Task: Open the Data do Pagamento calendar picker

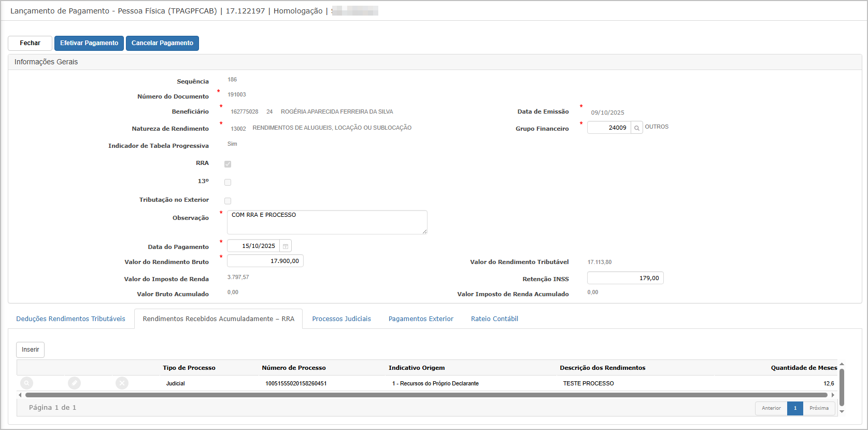Action: pos(286,246)
